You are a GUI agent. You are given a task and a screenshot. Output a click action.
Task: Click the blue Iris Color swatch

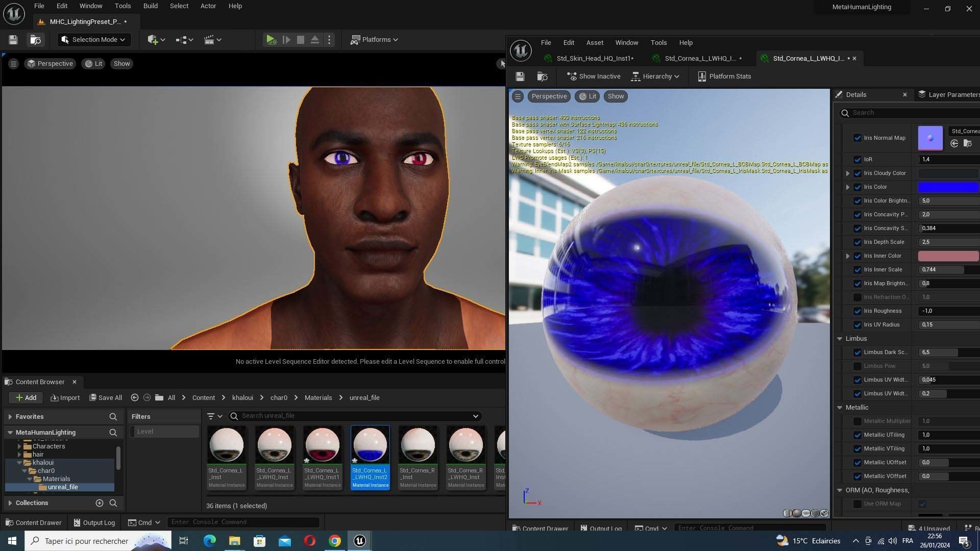(948, 187)
